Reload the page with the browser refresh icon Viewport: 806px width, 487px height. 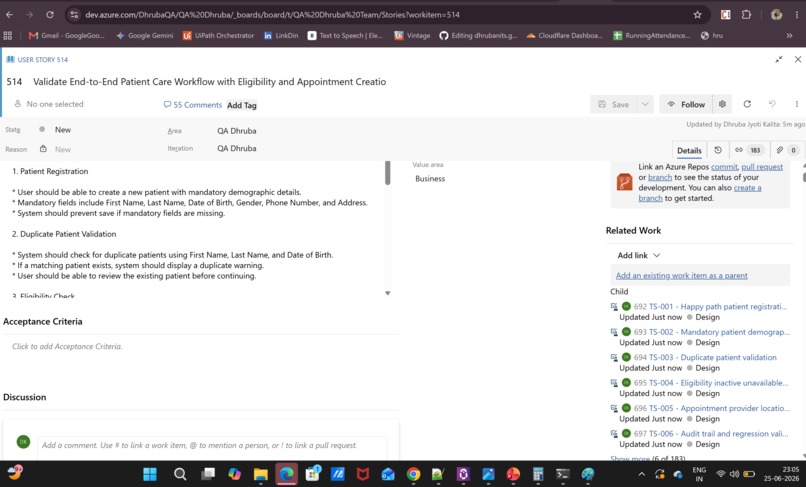[x=50, y=14]
